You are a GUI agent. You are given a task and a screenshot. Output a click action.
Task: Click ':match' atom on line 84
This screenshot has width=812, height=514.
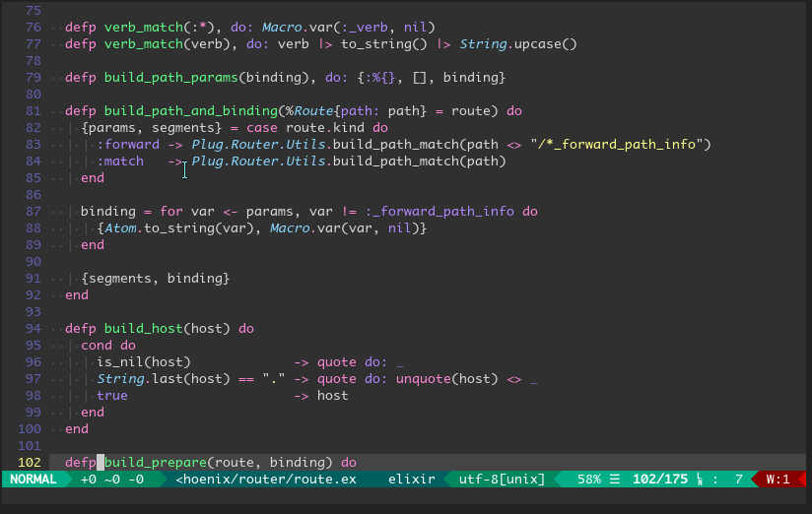pos(120,161)
